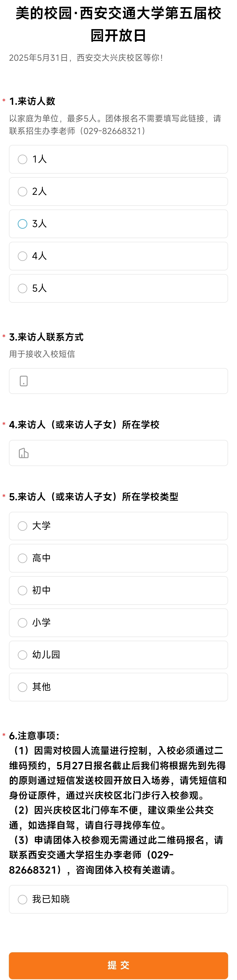Choose 小学 school type option
237x980 pixels.
[x=118, y=623]
